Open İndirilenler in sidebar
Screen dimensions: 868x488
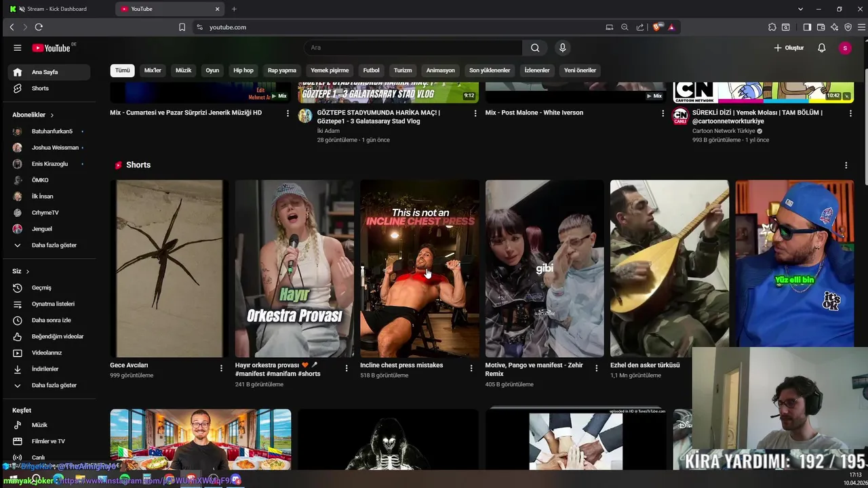click(50, 369)
